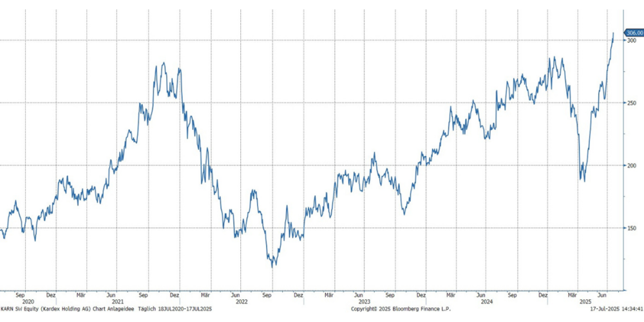Select the 2022 year label on the time axis

(x=241, y=301)
